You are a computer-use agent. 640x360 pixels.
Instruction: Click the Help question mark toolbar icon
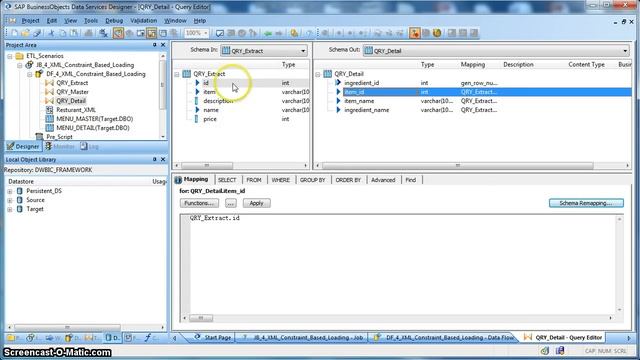click(309, 33)
